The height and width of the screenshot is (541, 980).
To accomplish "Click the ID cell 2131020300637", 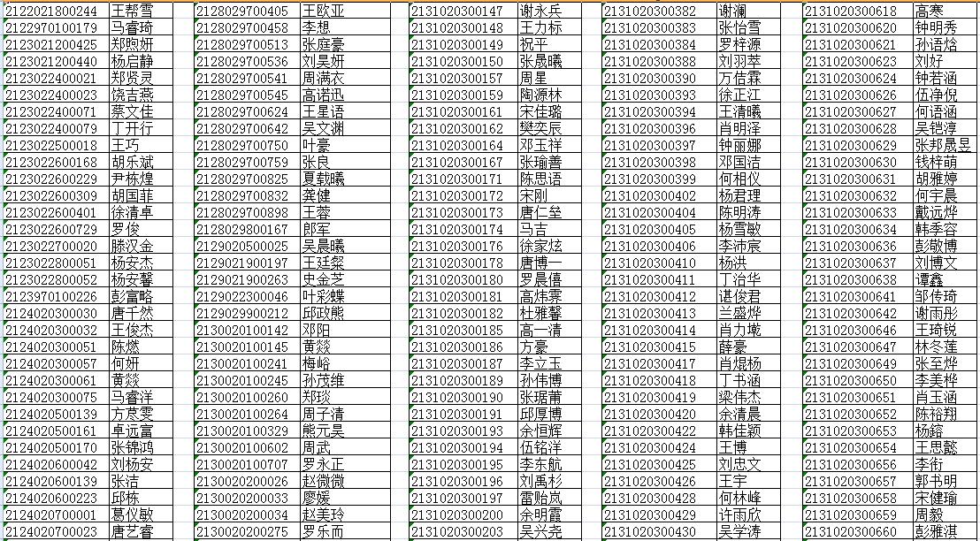I will click(x=857, y=263).
